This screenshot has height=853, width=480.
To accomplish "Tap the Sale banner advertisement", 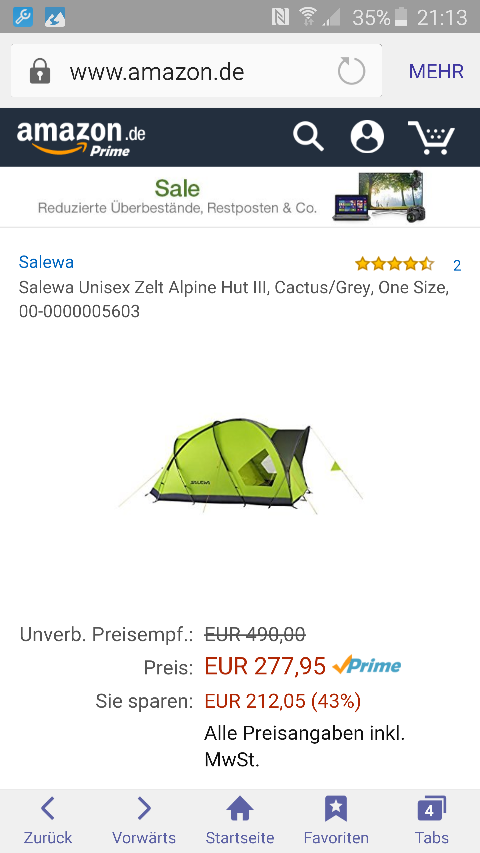I will [240, 197].
